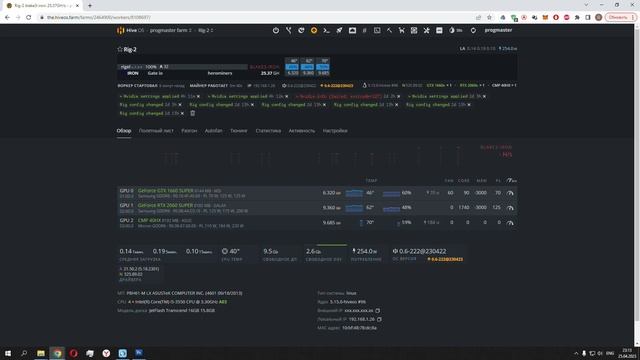Click the GeForce RTX 2060 SUPER name
This screenshot has width=640, height=360.
point(165,205)
